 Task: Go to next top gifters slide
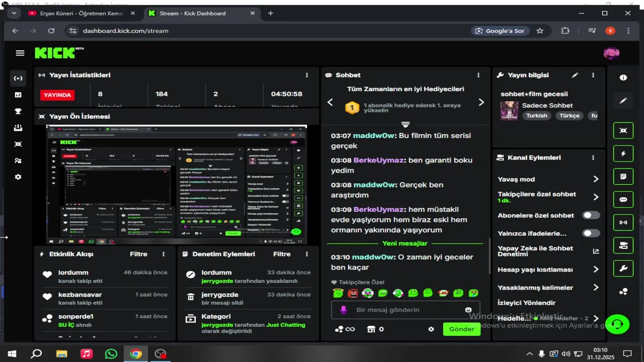(x=481, y=102)
